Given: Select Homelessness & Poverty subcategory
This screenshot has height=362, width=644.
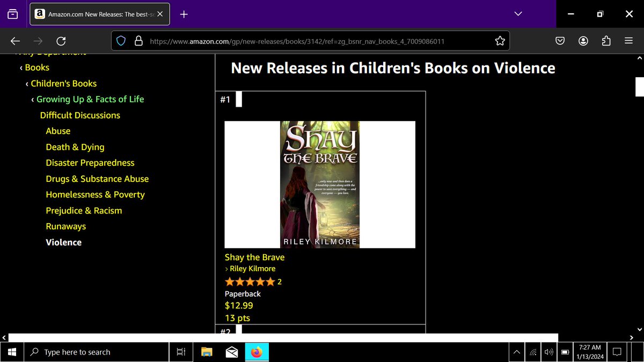Looking at the screenshot, I should click(x=96, y=195).
